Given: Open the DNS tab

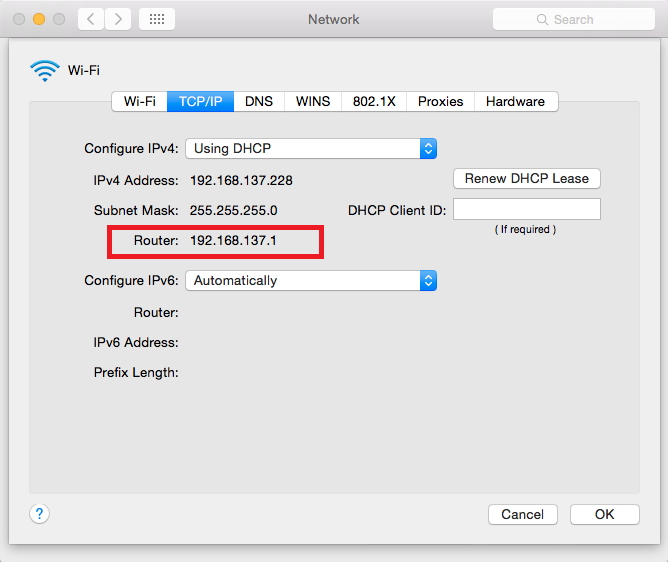Looking at the screenshot, I should [259, 101].
